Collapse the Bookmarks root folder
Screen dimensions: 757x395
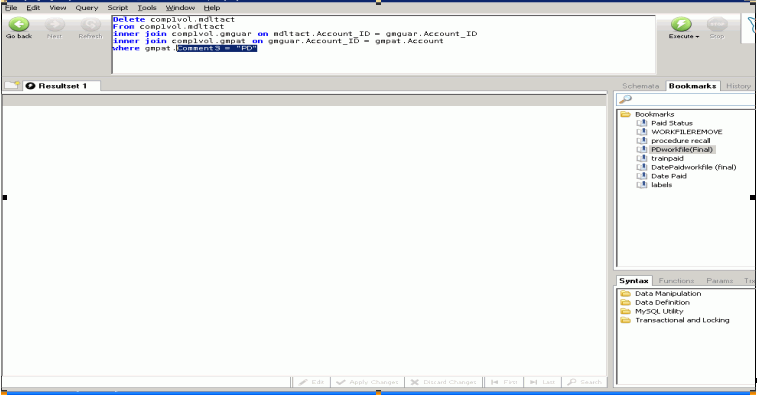point(626,114)
